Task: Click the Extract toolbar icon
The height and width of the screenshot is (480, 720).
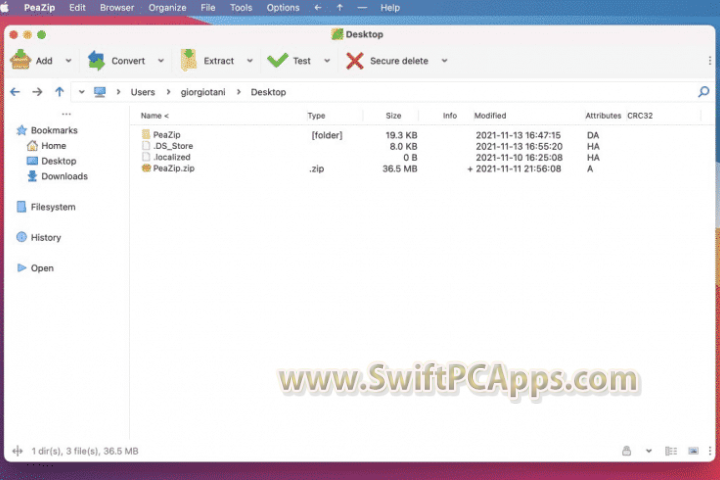Action: pyautogui.click(x=189, y=60)
